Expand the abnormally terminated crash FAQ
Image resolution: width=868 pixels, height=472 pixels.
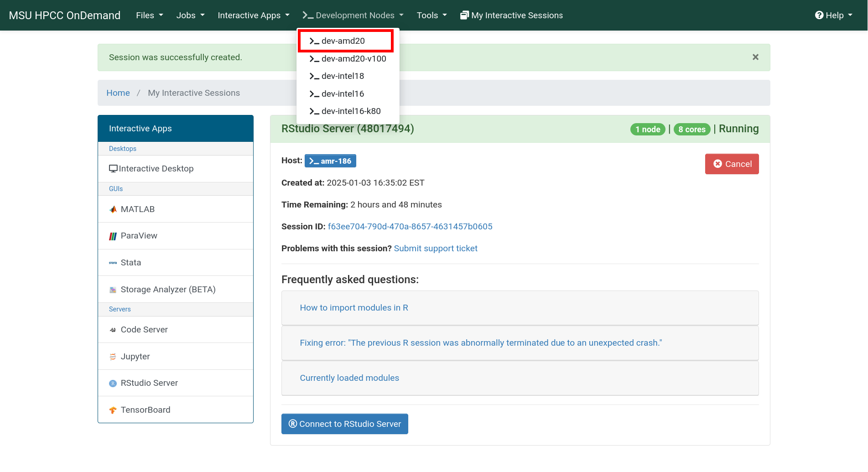(481, 343)
